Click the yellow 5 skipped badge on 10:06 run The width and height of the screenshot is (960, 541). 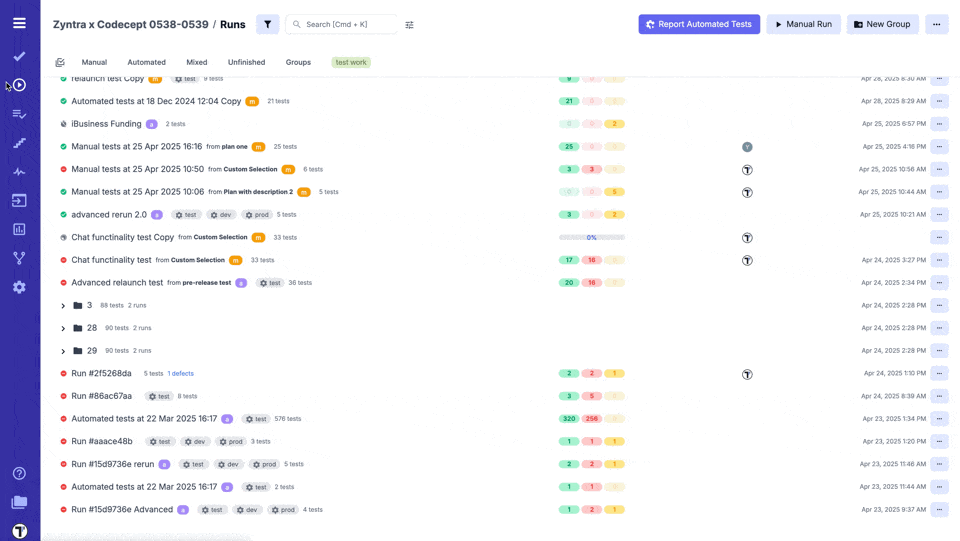coord(614,192)
